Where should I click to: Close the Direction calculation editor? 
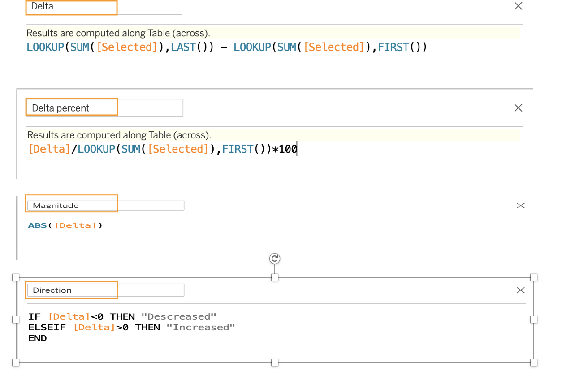[520, 290]
